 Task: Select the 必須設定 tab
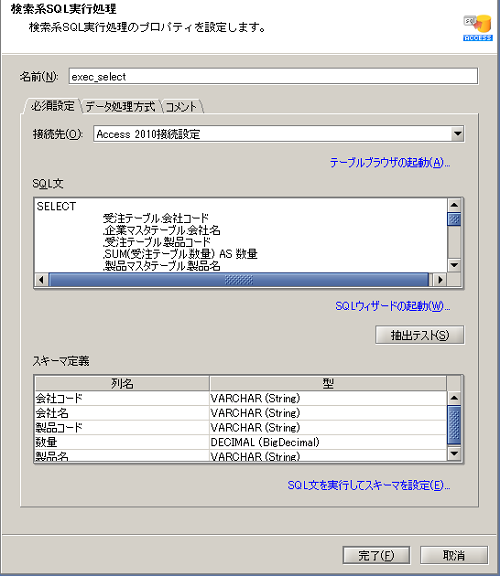point(53,107)
